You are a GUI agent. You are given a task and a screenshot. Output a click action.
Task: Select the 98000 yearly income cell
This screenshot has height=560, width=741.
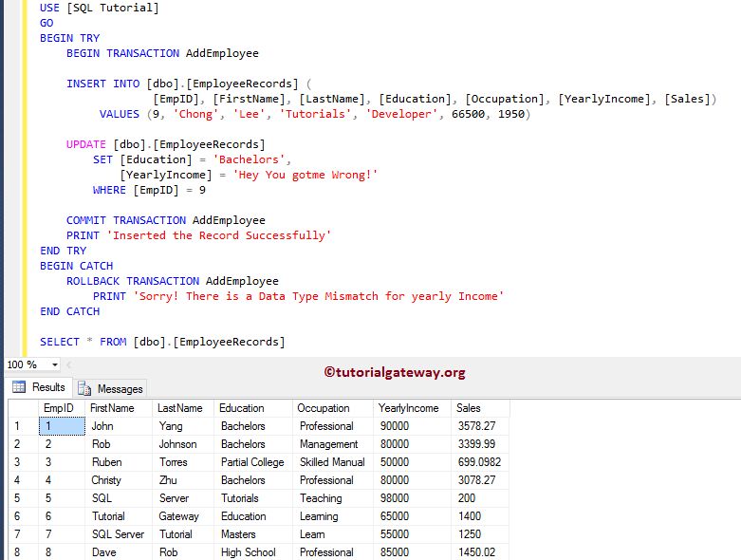[x=413, y=498]
